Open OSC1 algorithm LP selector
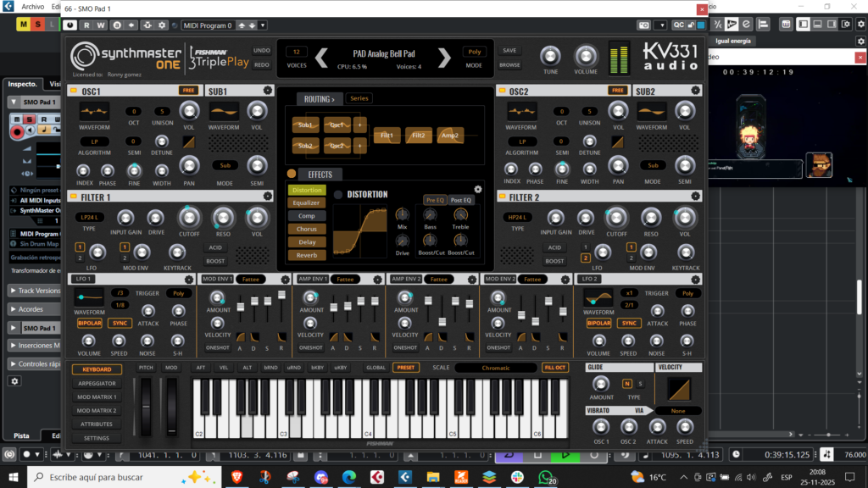868x488 pixels. pos(94,141)
